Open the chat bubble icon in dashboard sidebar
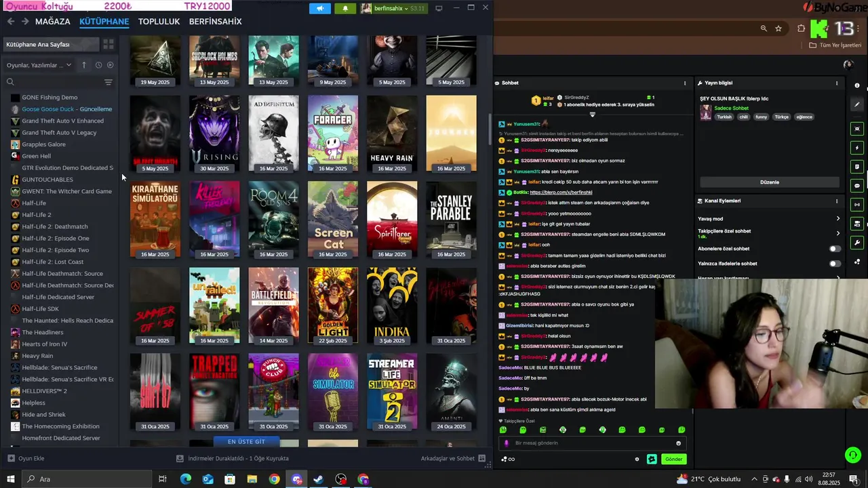The width and height of the screenshot is (868, 488). [x=857, y=186]
